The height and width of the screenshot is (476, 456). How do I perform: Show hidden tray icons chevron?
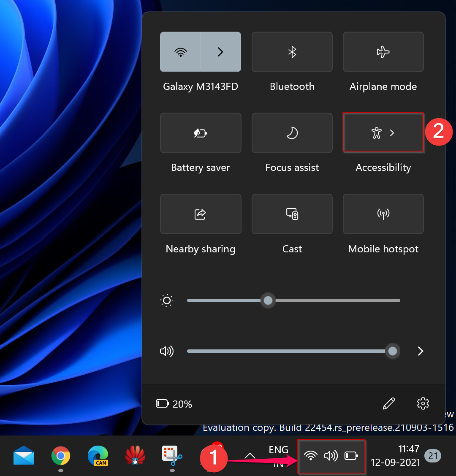pos(250,456)
